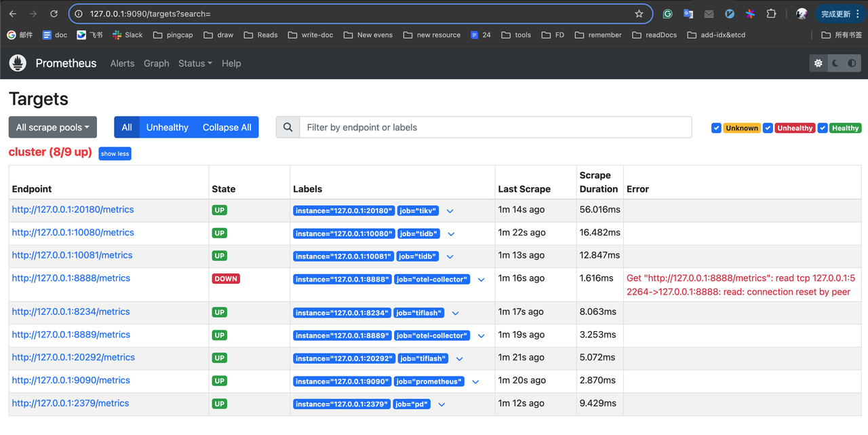Expand labels for the tikv target
This screenshot has height=435, width=868.
(450, 211)
